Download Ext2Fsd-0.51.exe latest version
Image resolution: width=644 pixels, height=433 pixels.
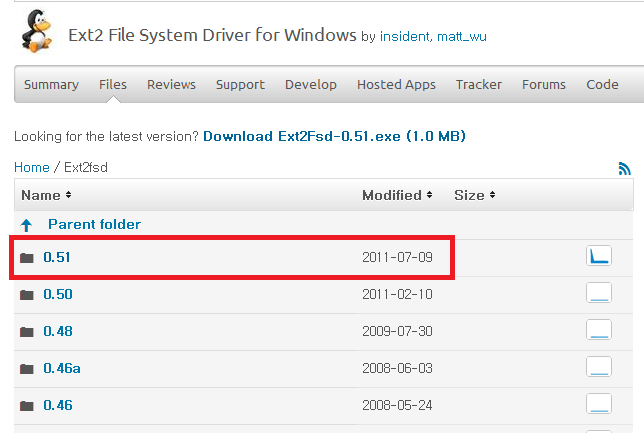pyautogui.click(x=334, y=136)
